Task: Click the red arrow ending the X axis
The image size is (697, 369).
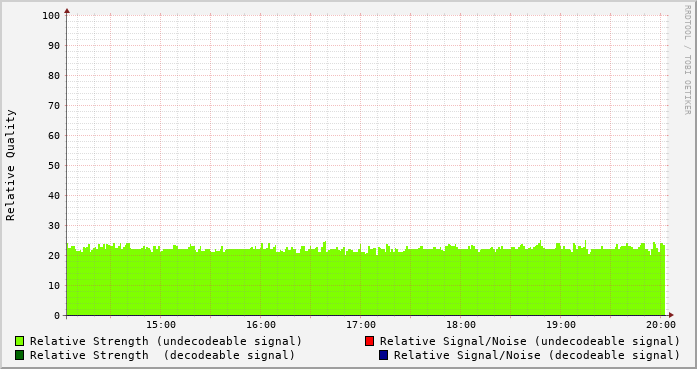Action: point(671,315)
